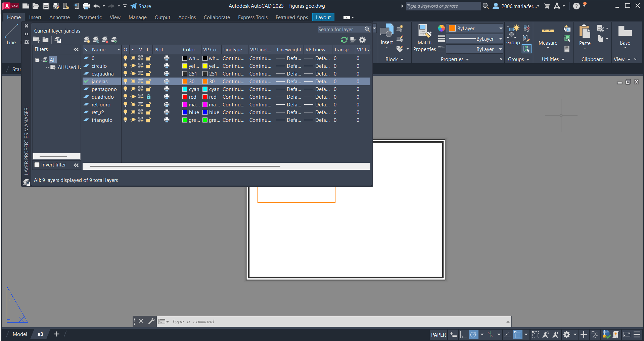Screen dimensions: 644x341
Task: Click the red color swatch of quadrado layer
Action: click(185, 97)
